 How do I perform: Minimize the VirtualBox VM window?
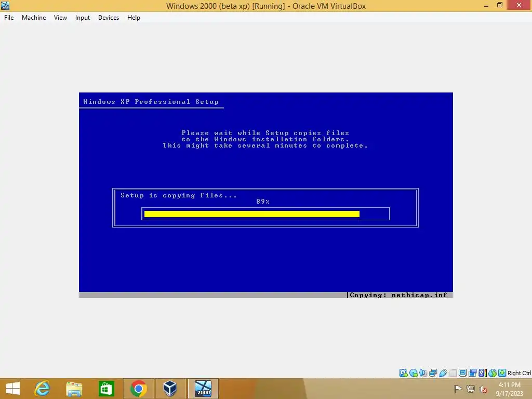[486, 5]
